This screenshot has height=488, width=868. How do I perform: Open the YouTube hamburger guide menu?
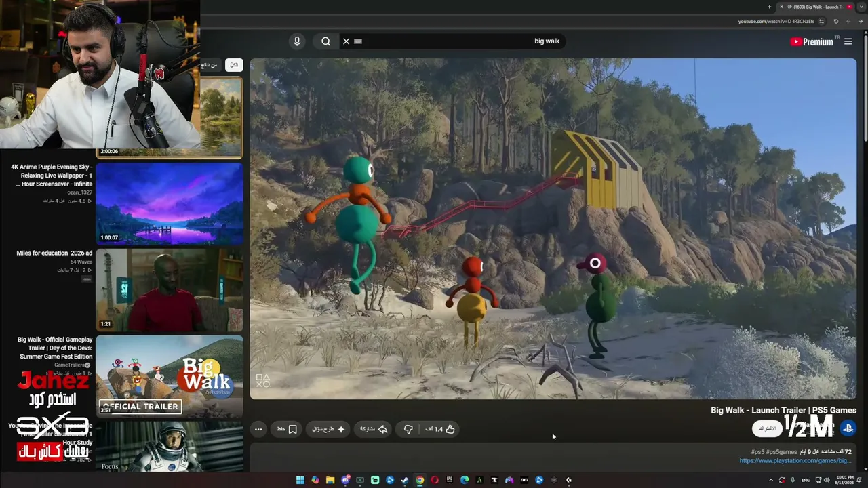coord(848,41)
